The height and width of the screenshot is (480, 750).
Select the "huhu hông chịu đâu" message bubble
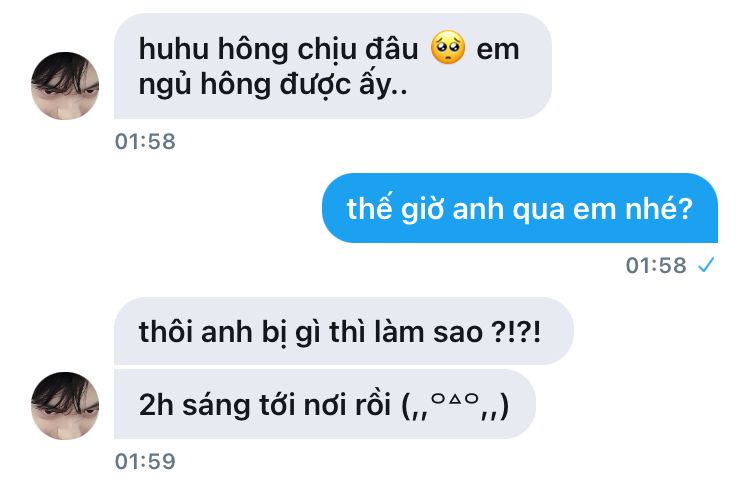333,66
